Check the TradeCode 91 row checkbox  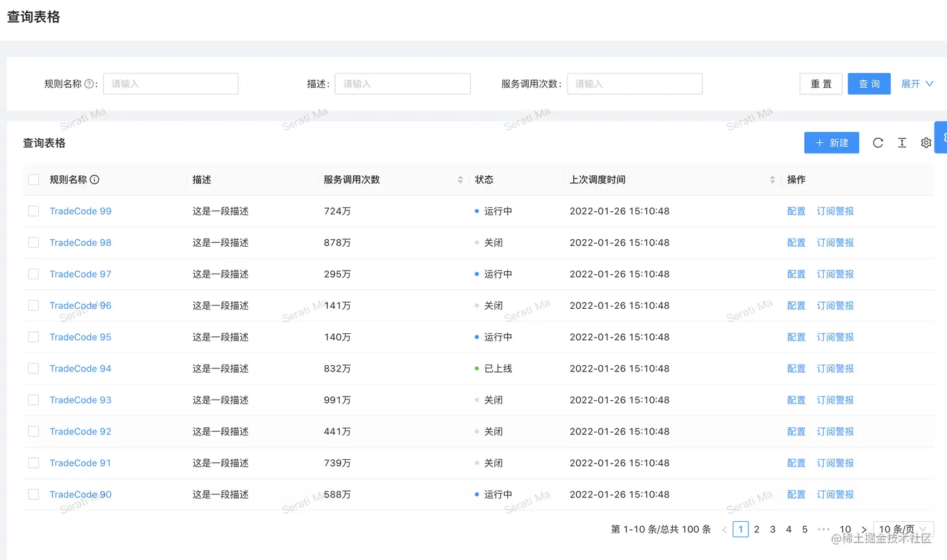pos(34,463)
